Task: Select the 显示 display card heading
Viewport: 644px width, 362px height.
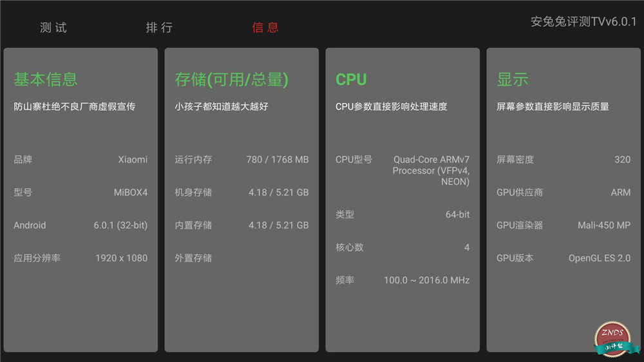Action: click(x=512, y=79)
